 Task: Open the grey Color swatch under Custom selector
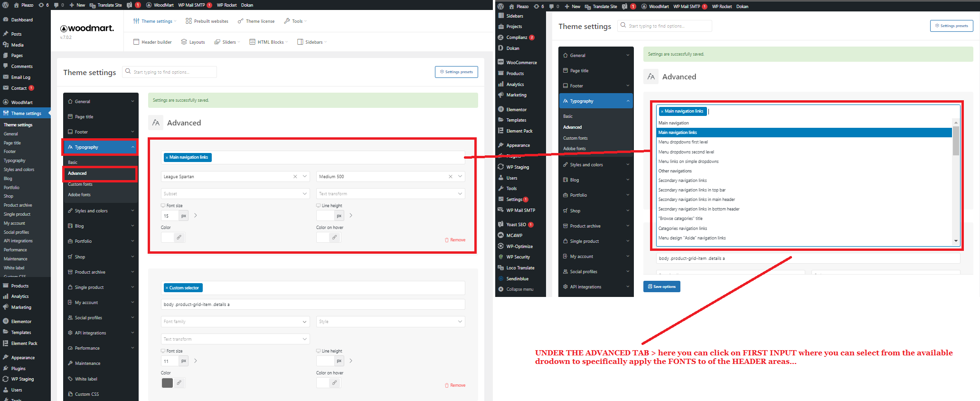tap(167, 382)
